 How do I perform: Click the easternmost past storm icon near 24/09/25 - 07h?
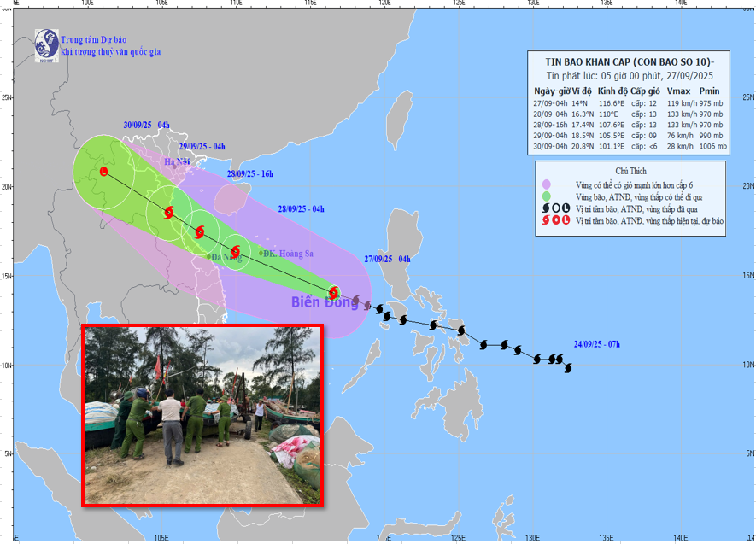tap(568, 367)
